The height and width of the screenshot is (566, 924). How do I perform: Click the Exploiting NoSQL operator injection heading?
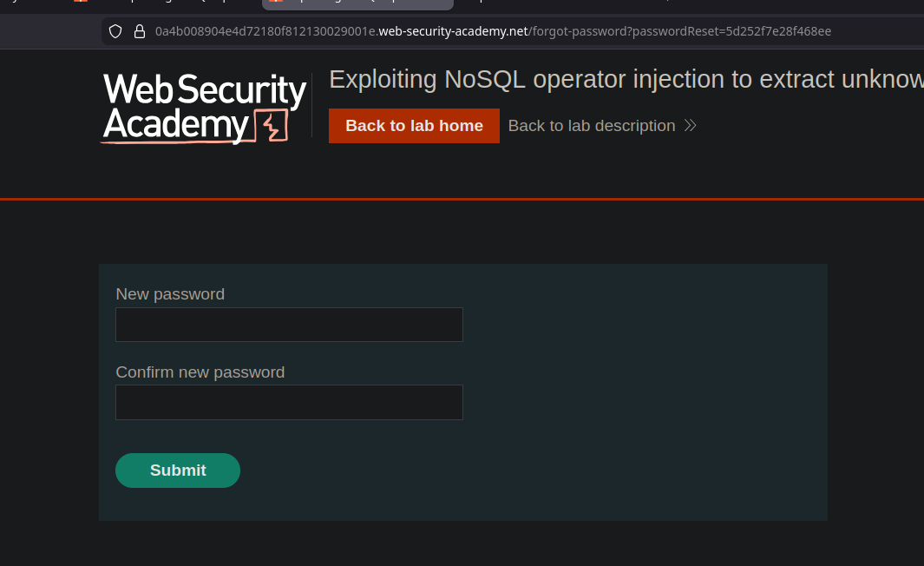tap(625, 79)
